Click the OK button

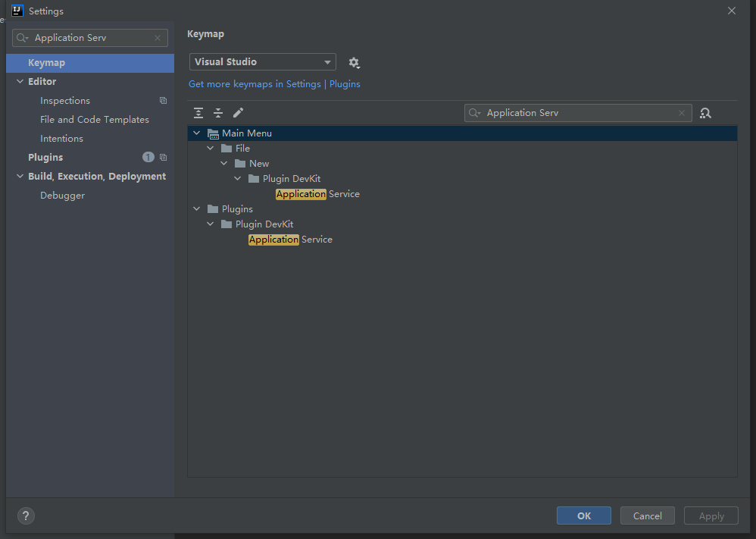coord(584,515)
